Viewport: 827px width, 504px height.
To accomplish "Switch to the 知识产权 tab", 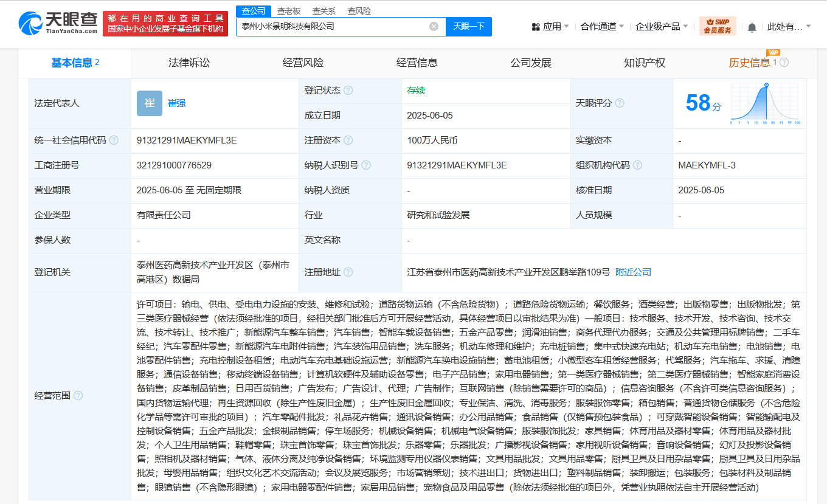I will (645, 63).
